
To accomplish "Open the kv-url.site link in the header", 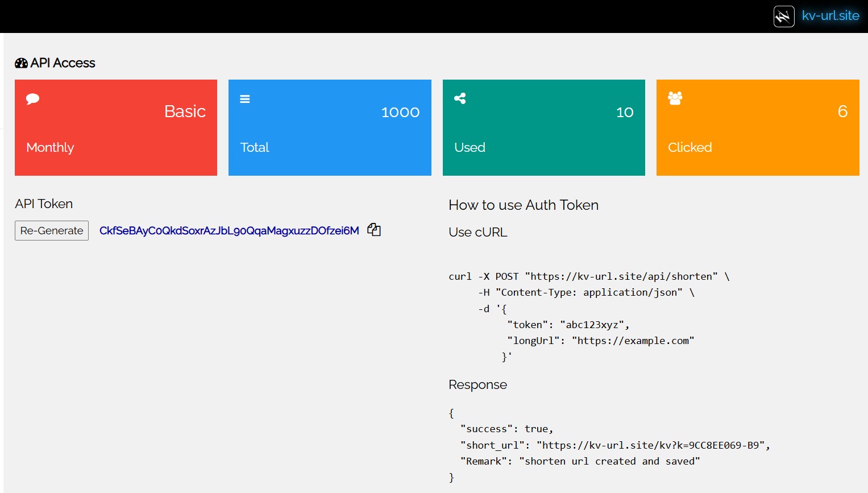I will pos(830,16).
